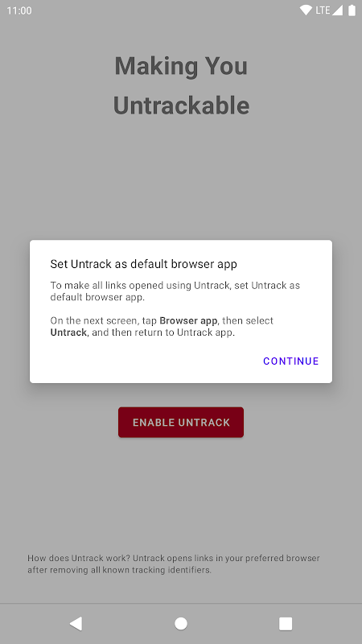Click the 'Making You' heading line
The image size is (362, 644).
pyautogui.click(x=181, y=66)
